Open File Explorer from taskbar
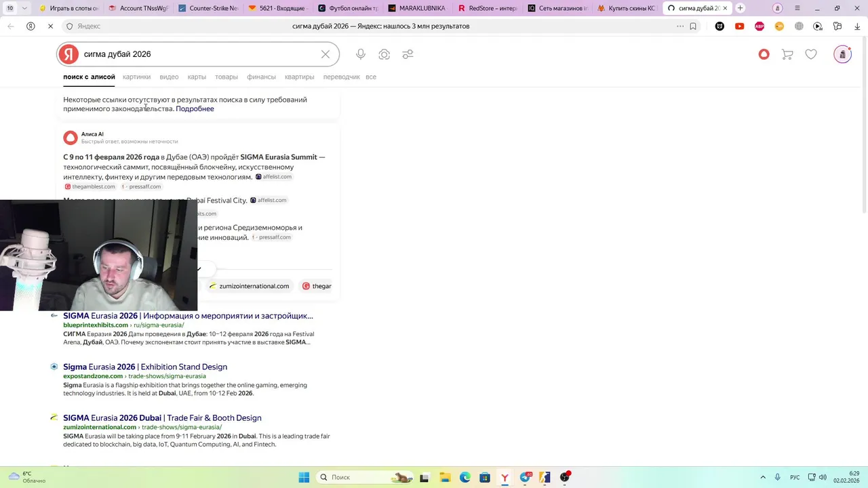 coord(444,477)
